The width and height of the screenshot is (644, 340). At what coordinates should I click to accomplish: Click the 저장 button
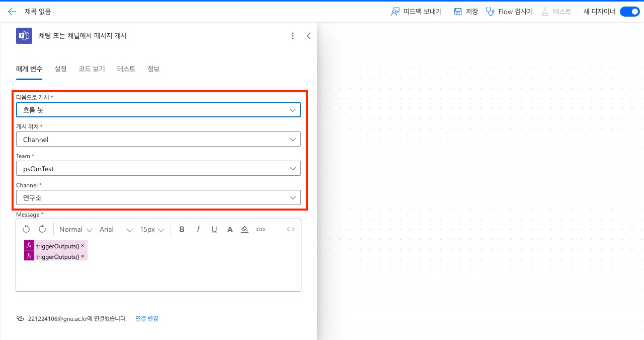466,12
